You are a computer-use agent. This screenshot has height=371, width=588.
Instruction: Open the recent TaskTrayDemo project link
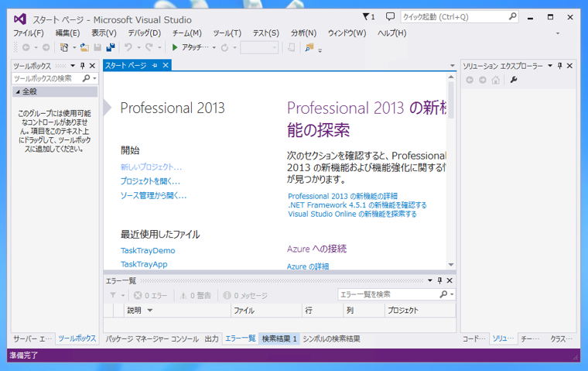[x=148, y=250]
